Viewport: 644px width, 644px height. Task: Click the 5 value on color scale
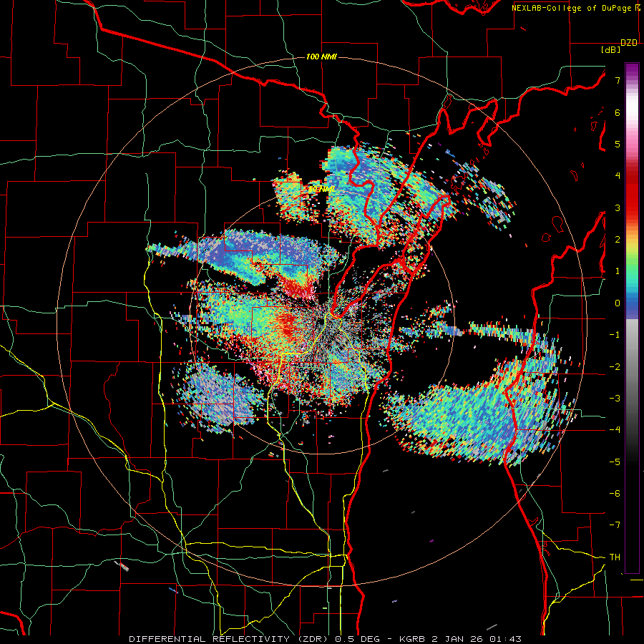[x=618, y=144]
